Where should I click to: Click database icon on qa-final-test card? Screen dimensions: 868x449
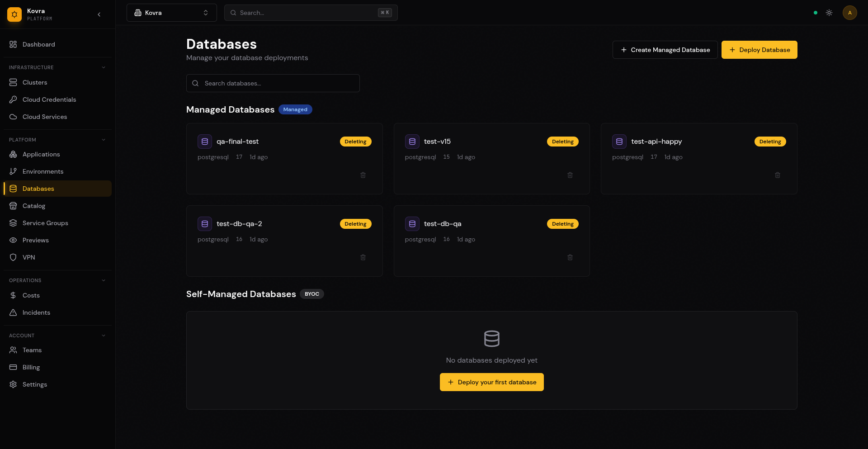[205, 142]
